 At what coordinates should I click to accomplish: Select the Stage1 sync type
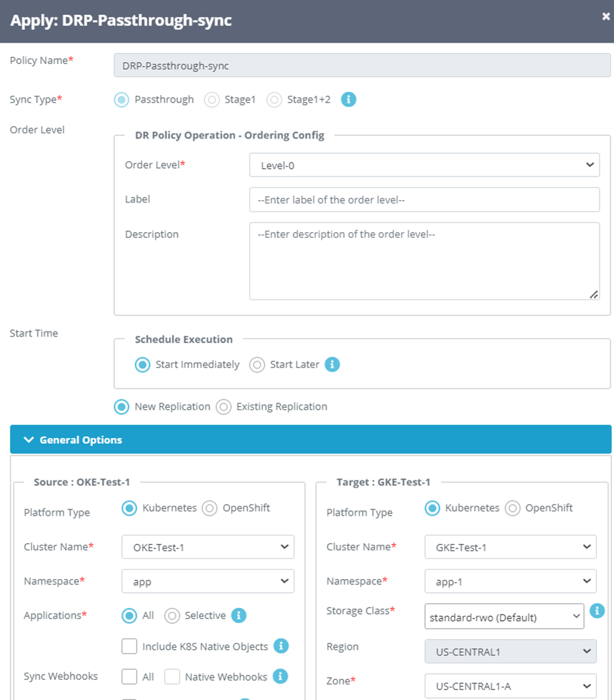point(212,99)
